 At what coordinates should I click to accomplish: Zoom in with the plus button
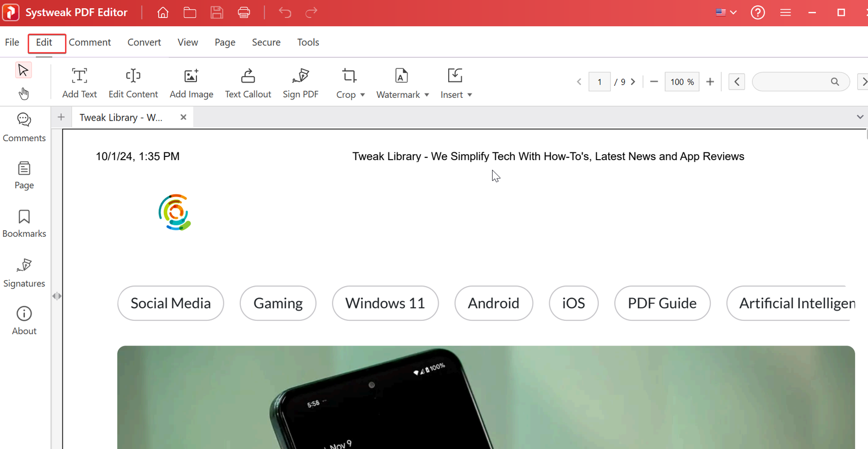pyautogui.click(x=710, y=82)
